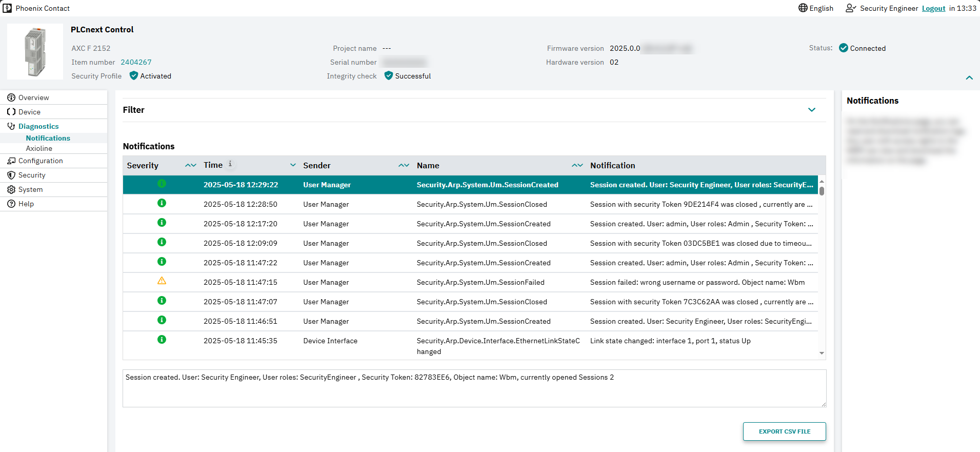Click the EXPORT CSV FILE button
980x452 pixels.
[x=784, y=431]
